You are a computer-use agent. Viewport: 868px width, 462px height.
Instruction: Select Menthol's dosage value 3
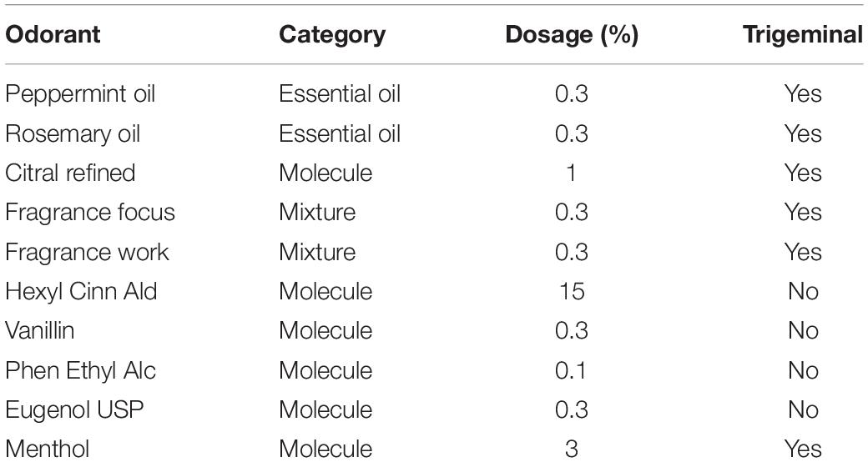click(x=571, y=449)
